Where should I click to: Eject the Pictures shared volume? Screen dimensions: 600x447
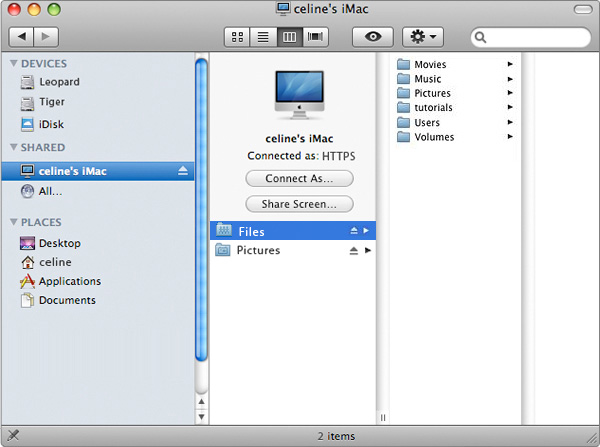[x=354, y=251]
